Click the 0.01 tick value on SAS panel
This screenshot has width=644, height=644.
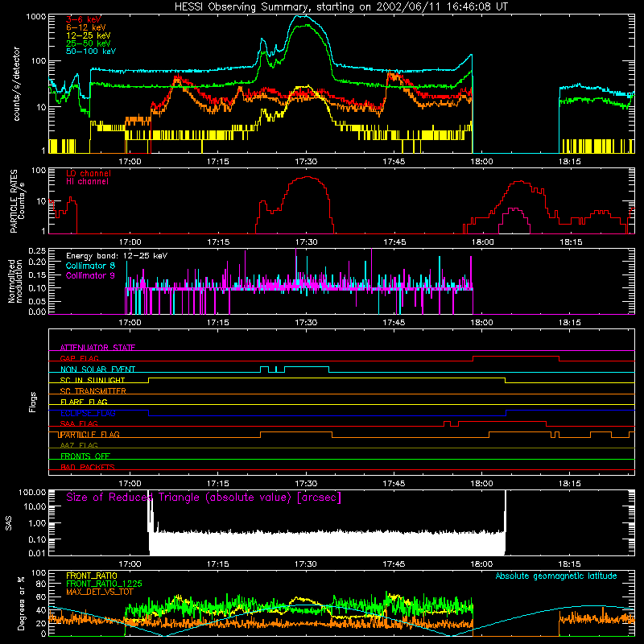click(37, 553)
